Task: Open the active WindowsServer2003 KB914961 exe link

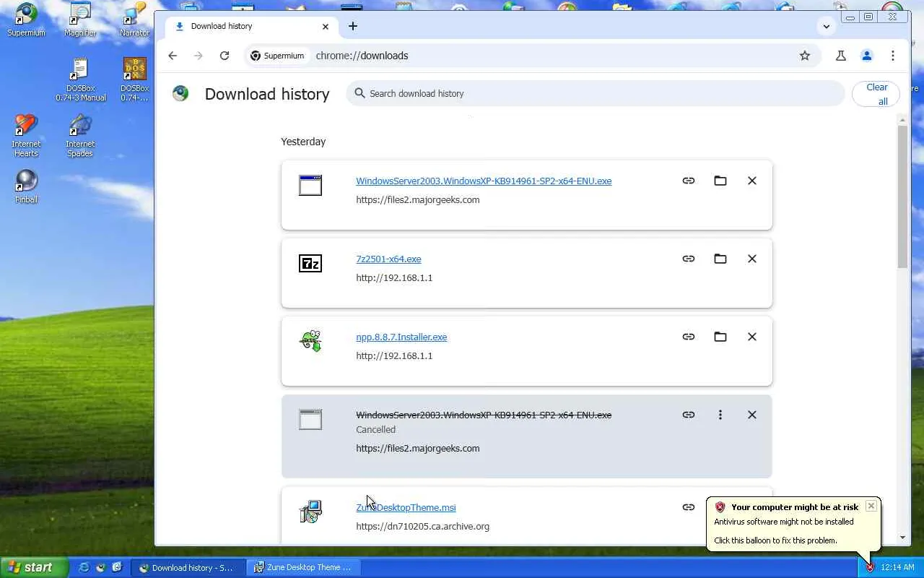Action: click(x=484, y=181)
